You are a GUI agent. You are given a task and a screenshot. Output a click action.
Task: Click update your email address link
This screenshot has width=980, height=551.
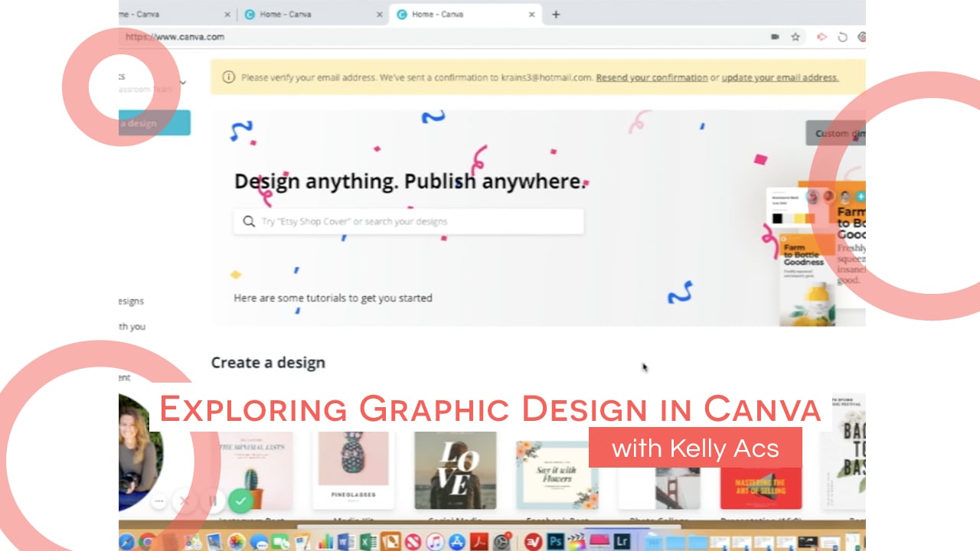coord(779,77)
